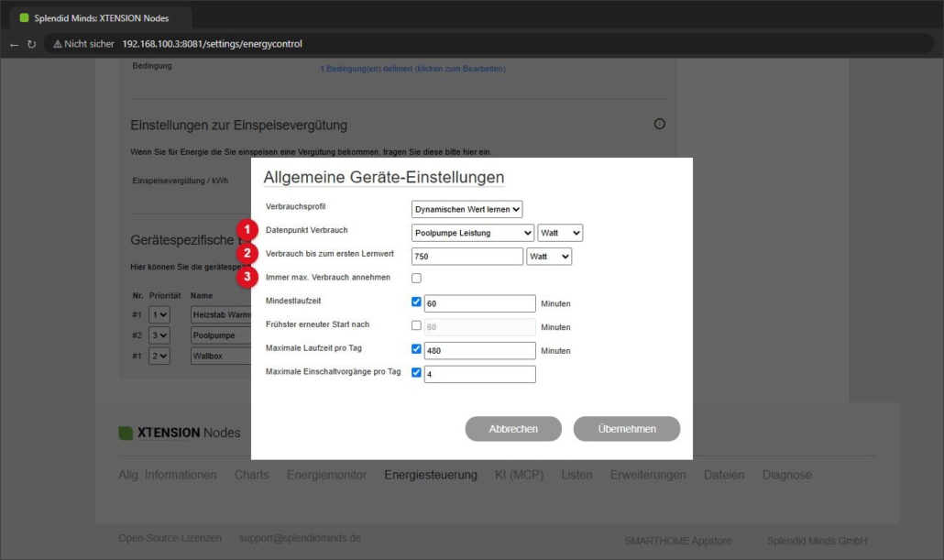Open the Erweiterungen tab
The width and height of the screenshot is (944, 560).
(x=648, y=475)
